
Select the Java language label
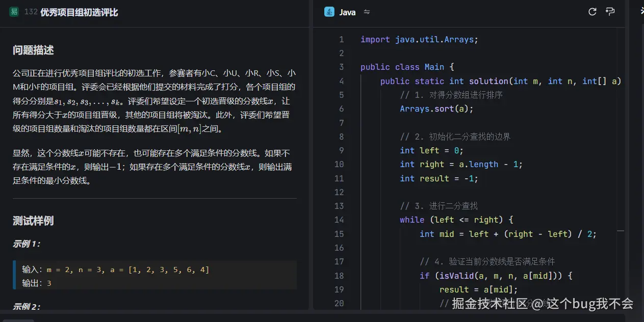347,12
